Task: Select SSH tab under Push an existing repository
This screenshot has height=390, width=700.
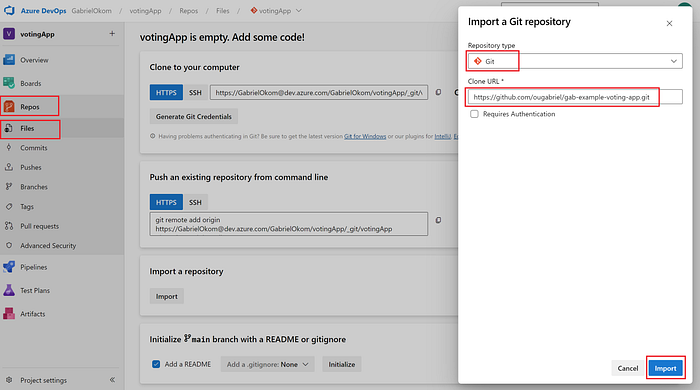Action: pyautogui.click(x=195, y=202)
